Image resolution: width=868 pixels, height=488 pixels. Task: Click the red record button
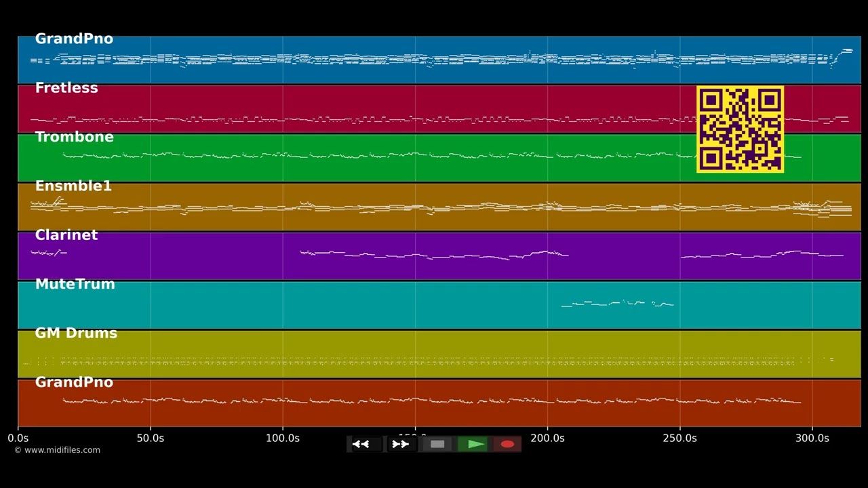pyautogui.click(x=507, y=444)
